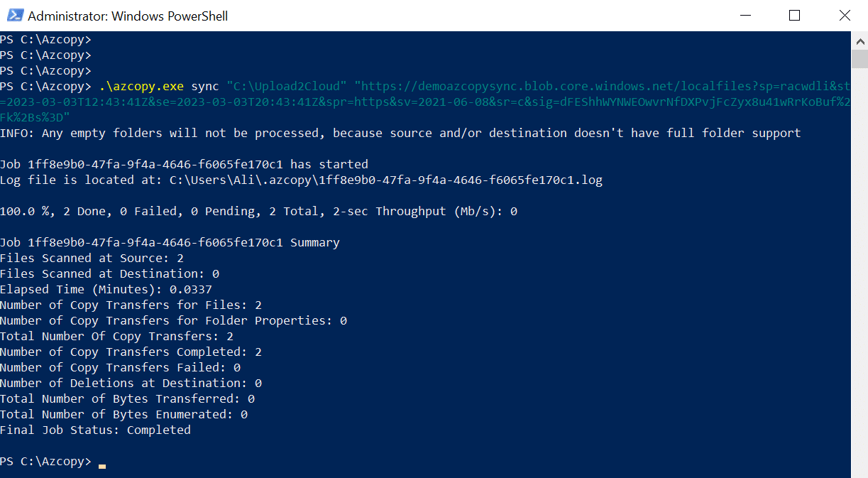This screenshot has width=868, height=478.
Task: Click the Job Summary heading line
Action: click(x=170, y=241)
